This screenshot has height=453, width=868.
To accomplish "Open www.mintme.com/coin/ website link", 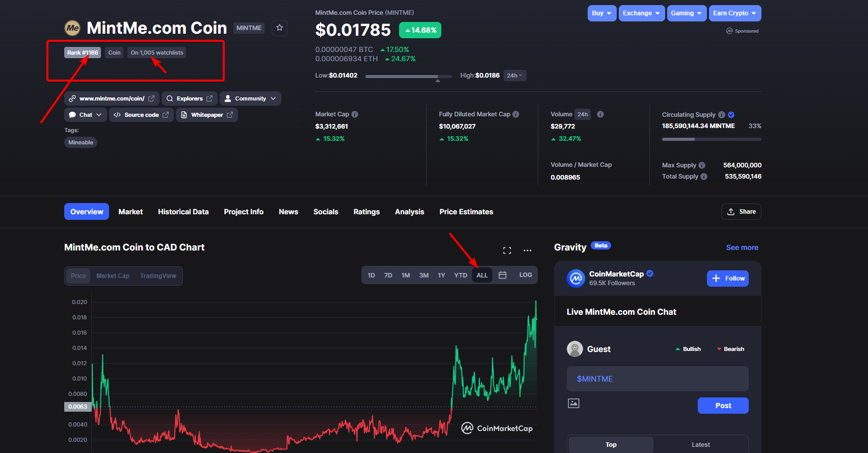I will 112,98.
